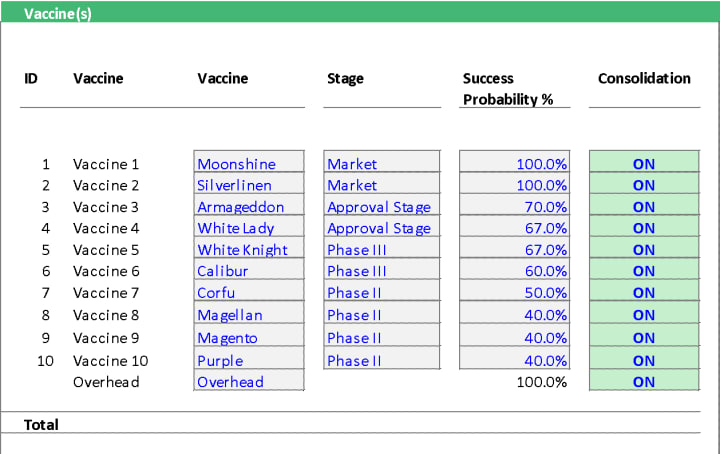Select the Moonshine vaccine name field
The image size is (720, 454).
[249, 161]
